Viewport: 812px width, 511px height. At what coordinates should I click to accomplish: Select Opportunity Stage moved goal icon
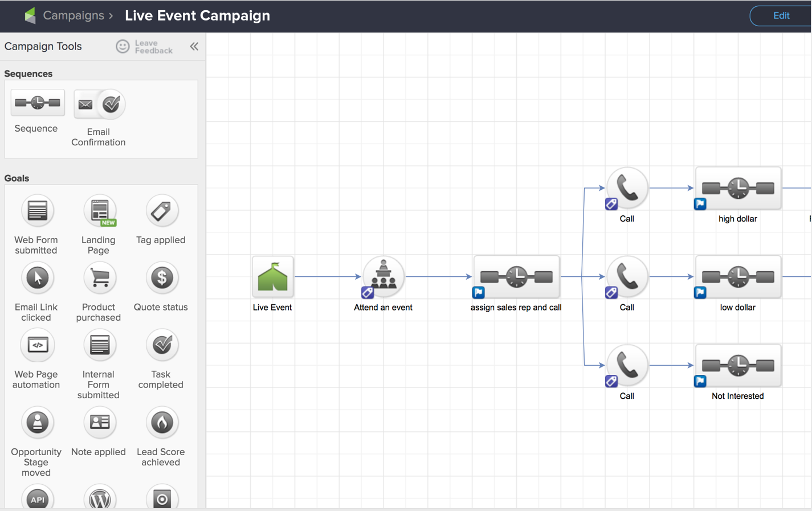tap(37, 423)
